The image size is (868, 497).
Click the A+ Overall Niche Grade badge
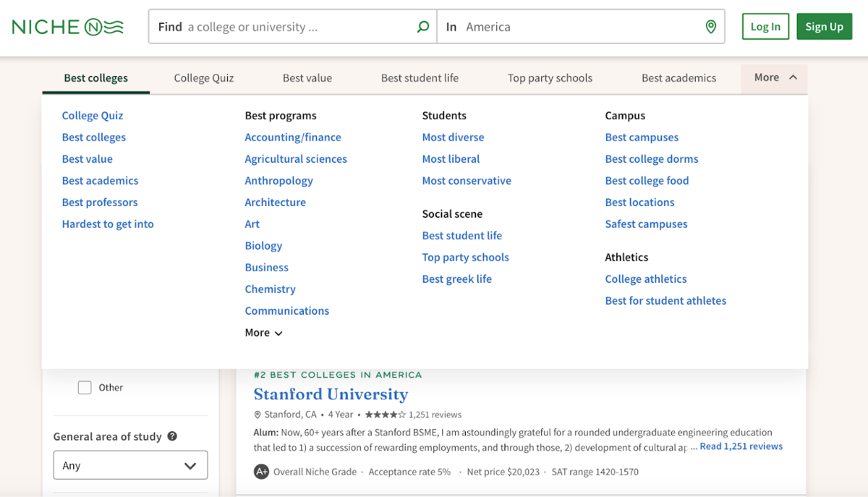tap(260, 471)
